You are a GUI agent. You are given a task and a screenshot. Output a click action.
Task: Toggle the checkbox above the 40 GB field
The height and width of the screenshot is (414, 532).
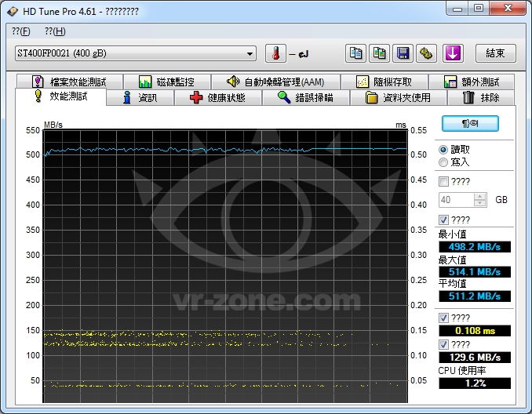coord(443,181)
